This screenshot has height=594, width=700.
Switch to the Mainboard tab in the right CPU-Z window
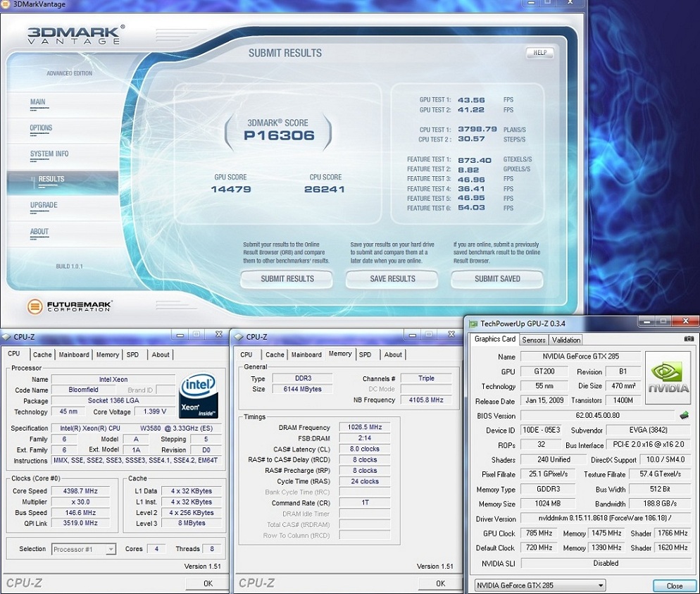tap(306, 354)
